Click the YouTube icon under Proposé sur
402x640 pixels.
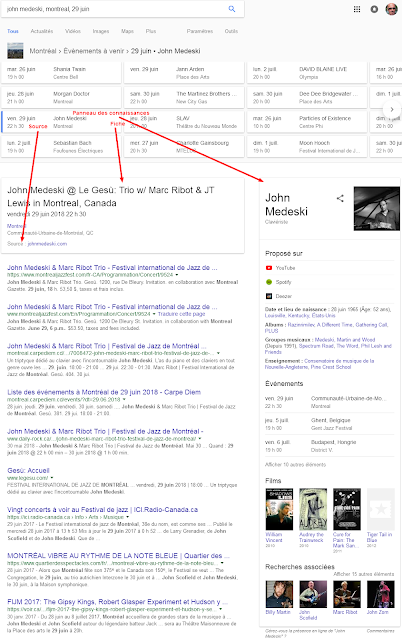coord(269,268)
